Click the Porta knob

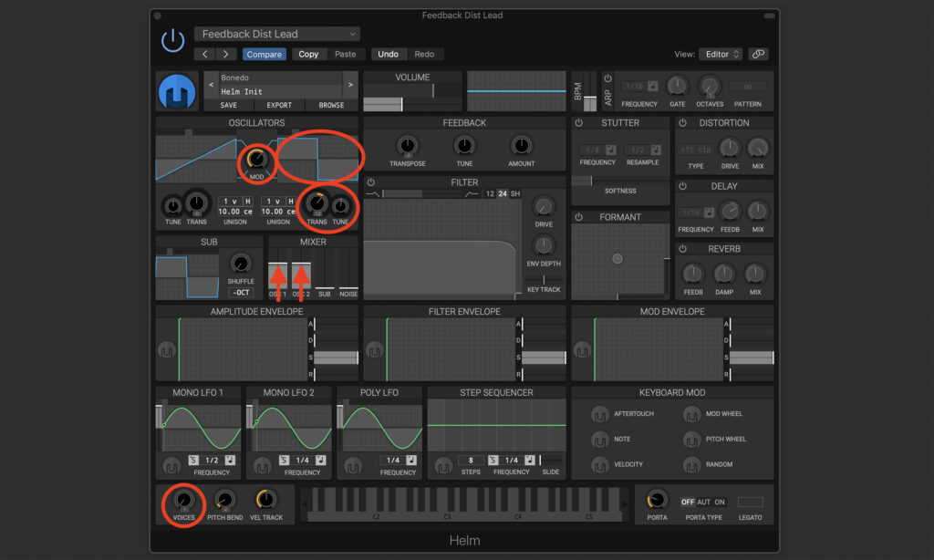pyautogui.click(x=657, y=500)
